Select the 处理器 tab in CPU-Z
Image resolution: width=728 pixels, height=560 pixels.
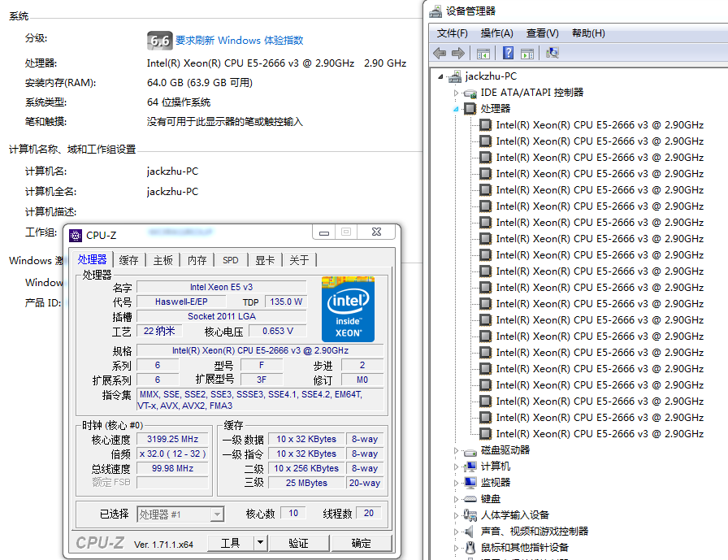coord(92,259)
